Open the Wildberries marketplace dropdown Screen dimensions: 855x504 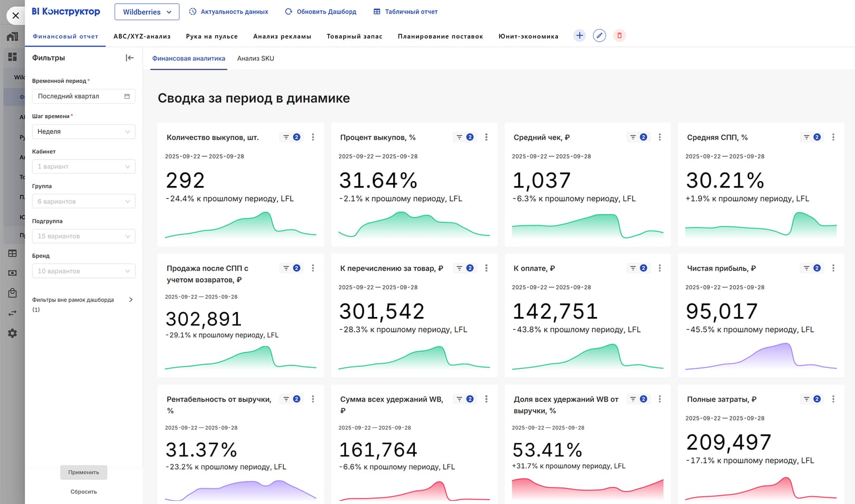point(147,12)
